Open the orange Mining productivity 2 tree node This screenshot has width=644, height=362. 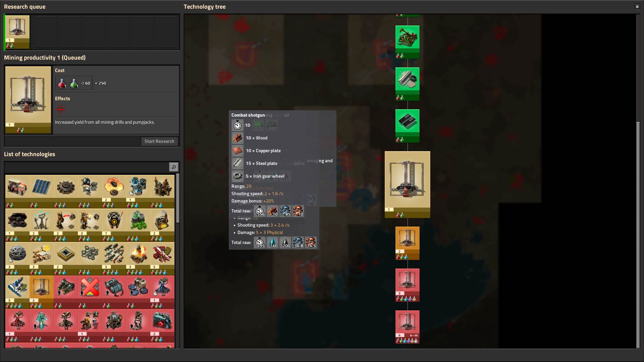point(407,243)
